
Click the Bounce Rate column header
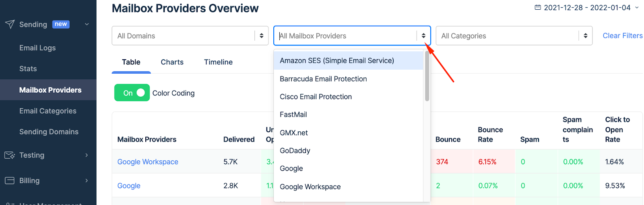(490, 135)
